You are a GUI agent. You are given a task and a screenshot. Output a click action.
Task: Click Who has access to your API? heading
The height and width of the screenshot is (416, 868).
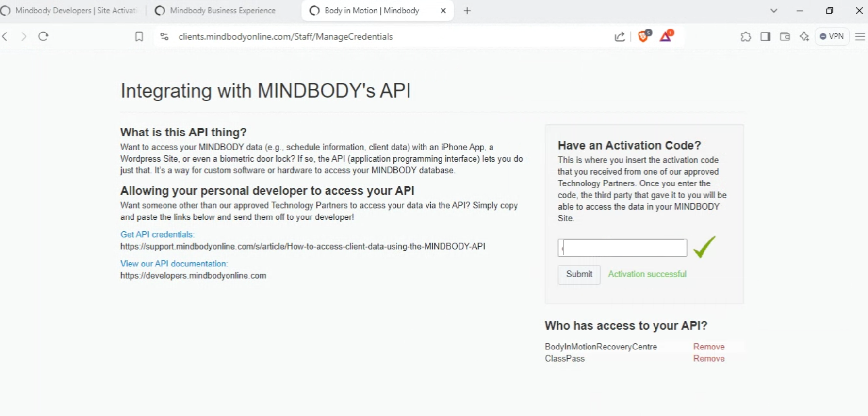coord(626,325)
